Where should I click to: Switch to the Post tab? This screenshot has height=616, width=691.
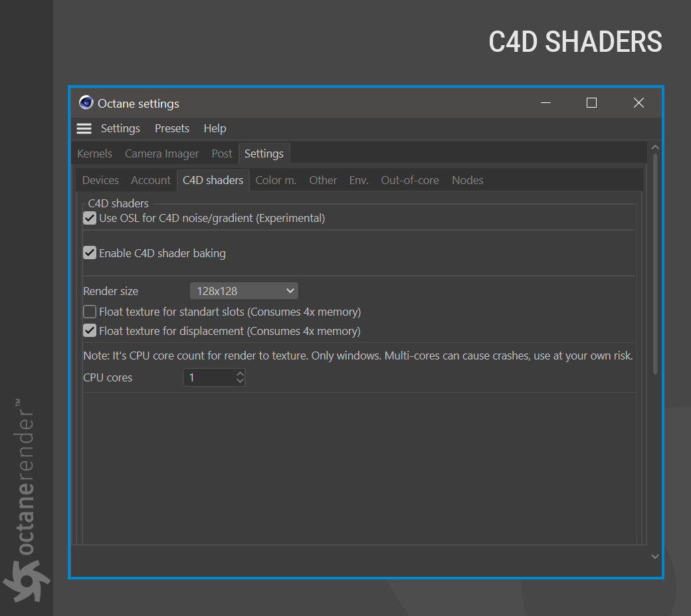coord(222,154)
